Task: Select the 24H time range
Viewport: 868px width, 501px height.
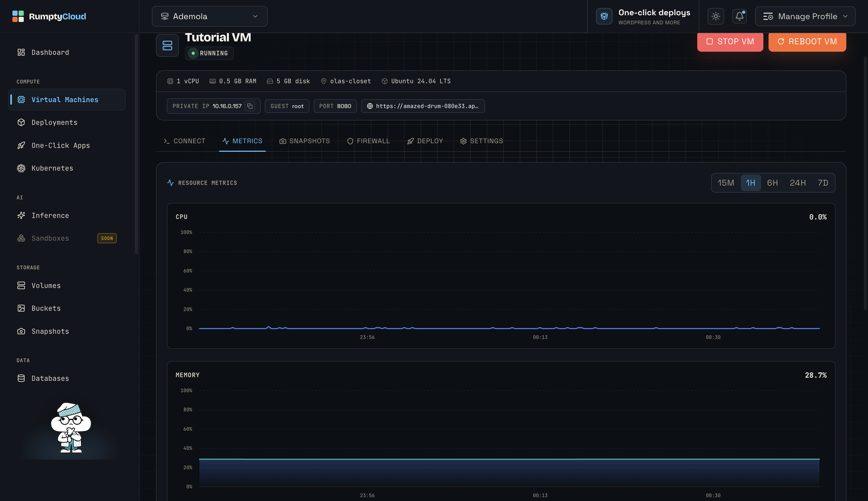Action: pos(797,183)
